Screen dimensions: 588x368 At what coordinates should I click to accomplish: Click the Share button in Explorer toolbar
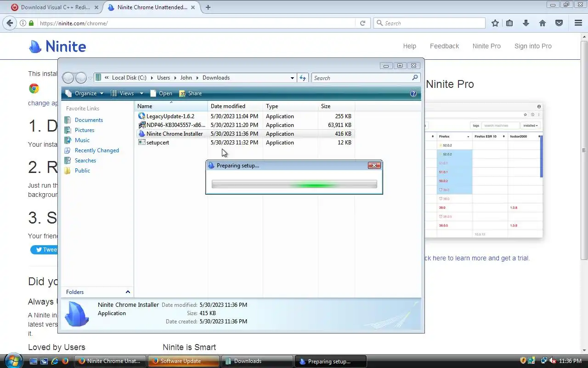(190, 93)
